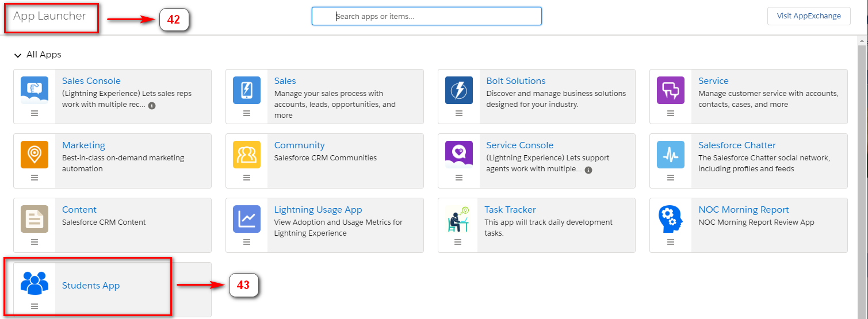Click the Lightning Usage App chart icon
The image size is (868, 319).
(247, 219)
